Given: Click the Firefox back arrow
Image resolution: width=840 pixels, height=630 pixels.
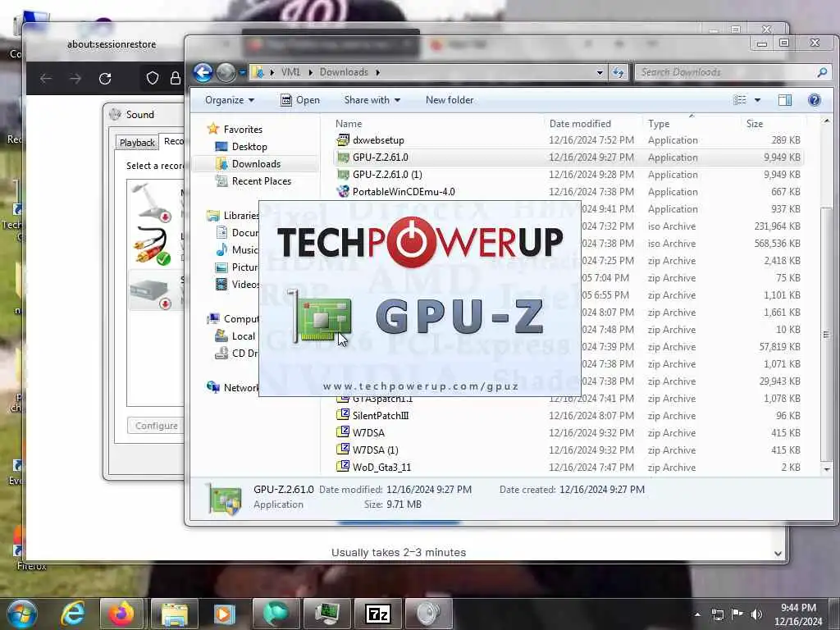Looking at the screenshot, I should coord(46,79).
